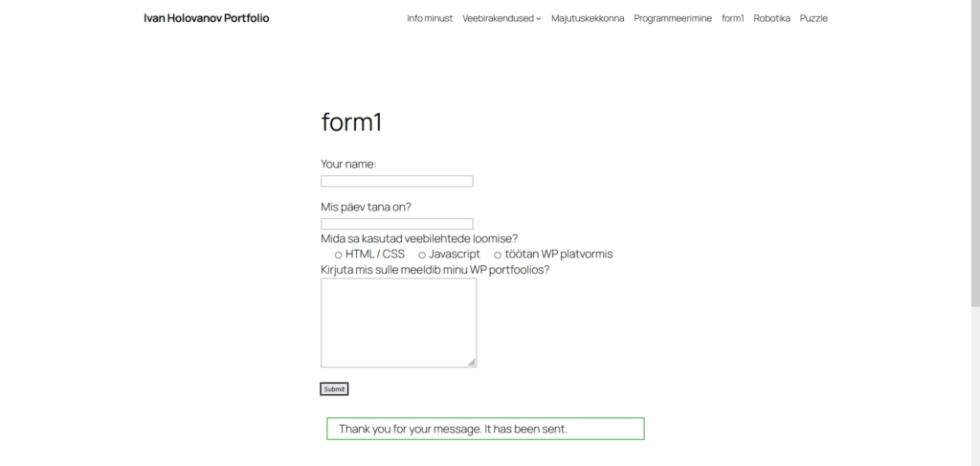Click the textarea resize handle corner
Viewport: 980px width, 466px height.
(x=472, y=363)
